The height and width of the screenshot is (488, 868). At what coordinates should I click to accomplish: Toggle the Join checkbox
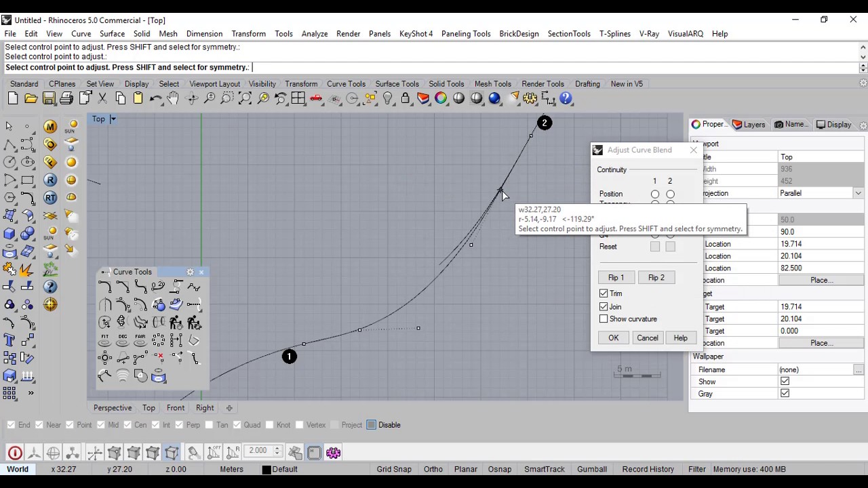[604, 306]
